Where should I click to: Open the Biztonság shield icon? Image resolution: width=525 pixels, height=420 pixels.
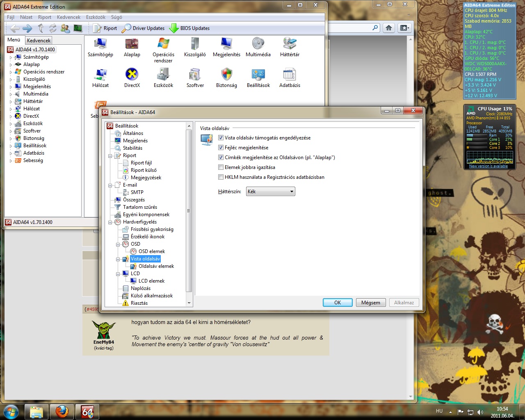pos(226,78)
